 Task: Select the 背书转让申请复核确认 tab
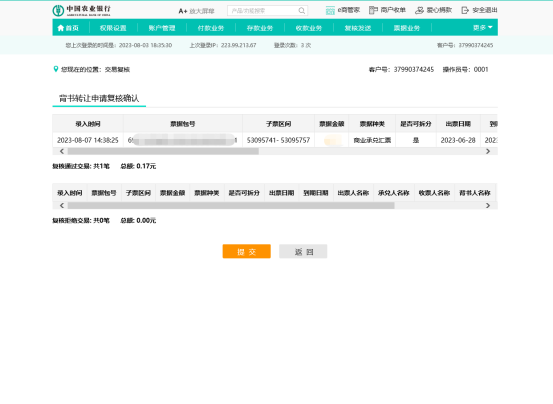coord(99,98)
